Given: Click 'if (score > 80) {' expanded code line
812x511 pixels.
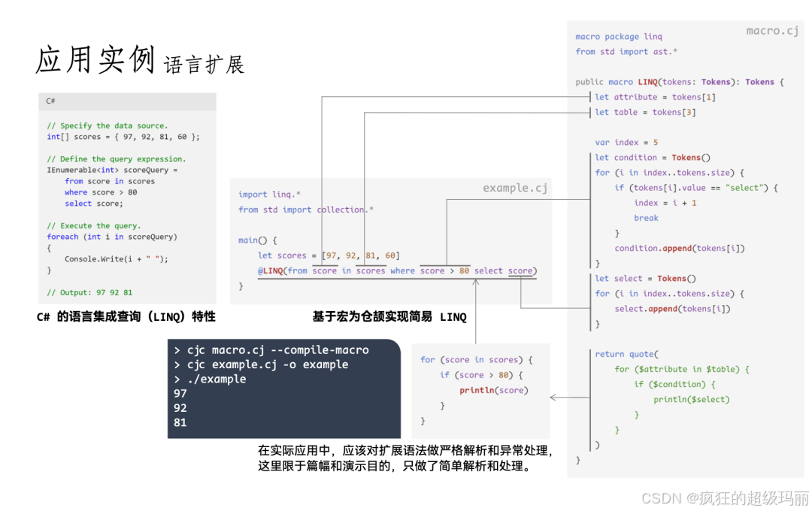Looking at the screenshot, I should pyautogui.click(x=482, y=375).
